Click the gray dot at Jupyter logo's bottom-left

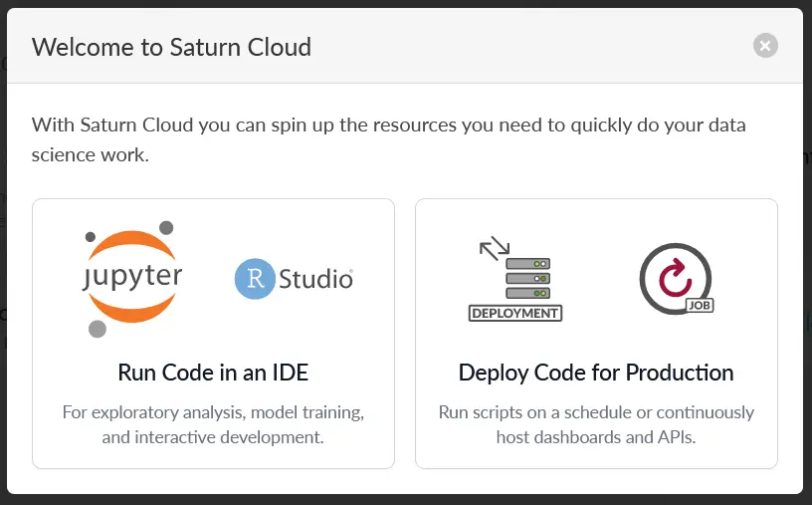pyautogui.click(x=97, y=329)
